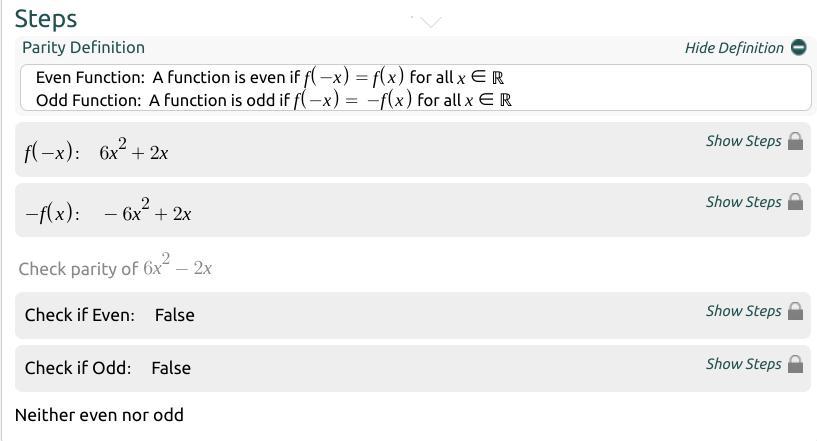Viewport: 817px width, 441px height.
Task: Show steps for the -f(x) calculation
Action: coord(743,202)
